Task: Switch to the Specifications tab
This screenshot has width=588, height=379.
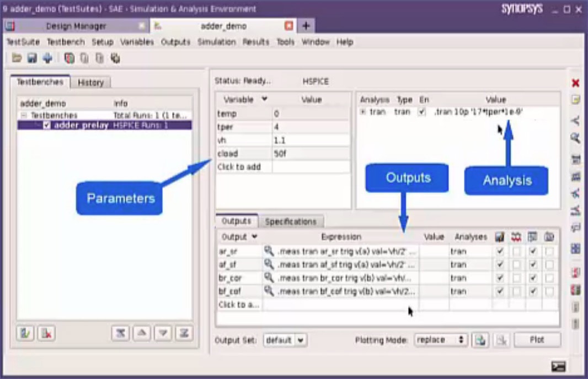Action: click(291, 221)
